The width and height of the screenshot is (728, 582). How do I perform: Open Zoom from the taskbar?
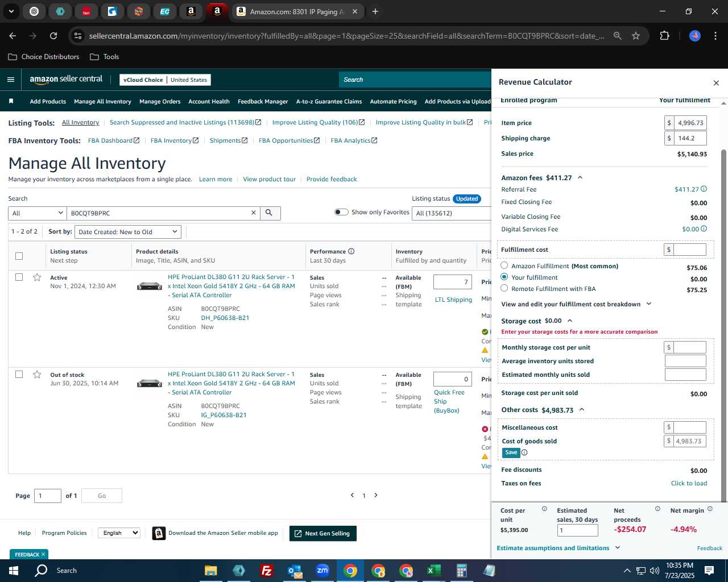coord(322,571)
